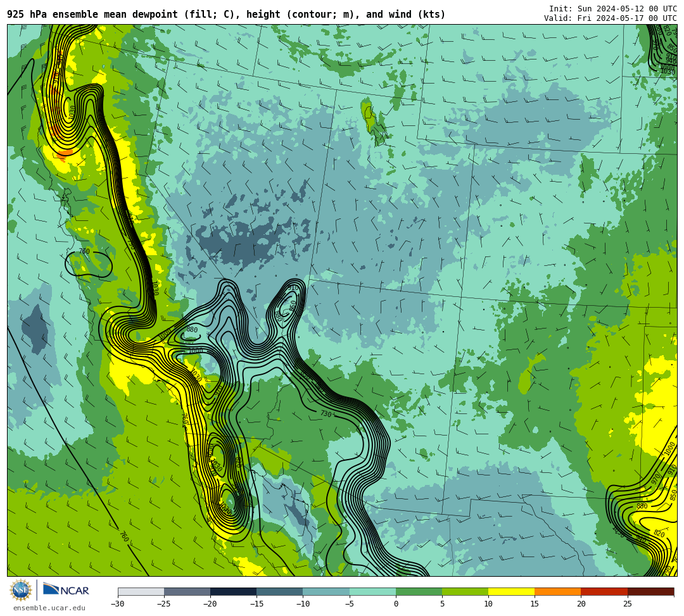This screenshot has width=684, height=616.
Task: Click the muted teal -10 to -5 swatch
Action: (326, 591)
